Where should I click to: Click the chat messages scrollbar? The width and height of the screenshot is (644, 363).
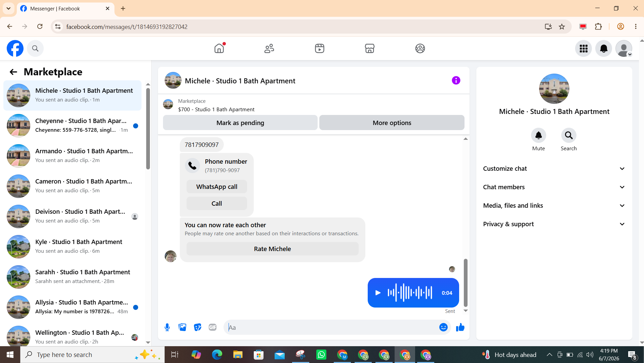(x=466, y=282)
